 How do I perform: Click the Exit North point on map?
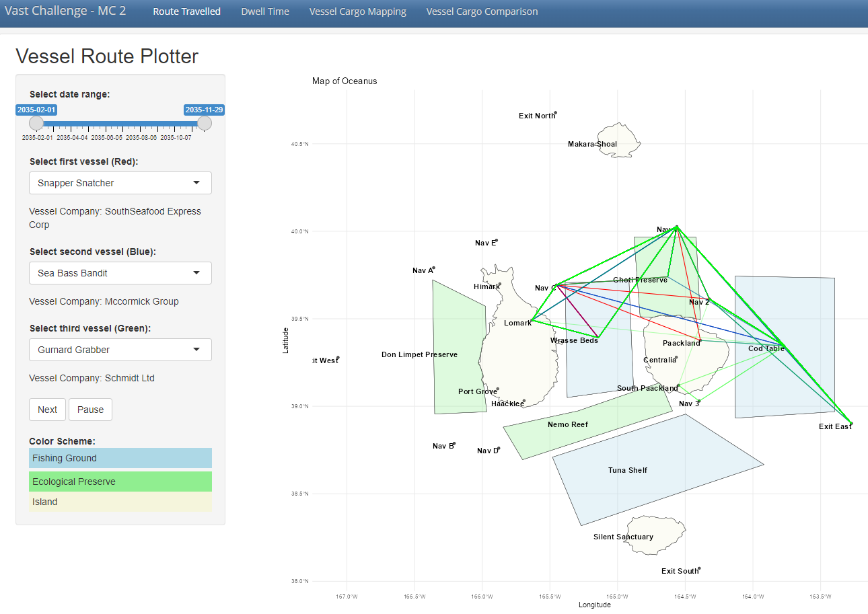tap(555, 113)
